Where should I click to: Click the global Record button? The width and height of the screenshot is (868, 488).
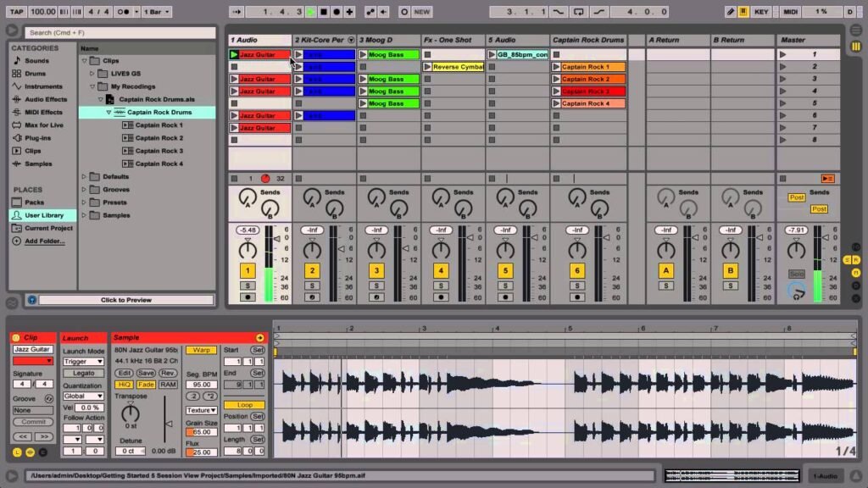[x=337, y=13]
